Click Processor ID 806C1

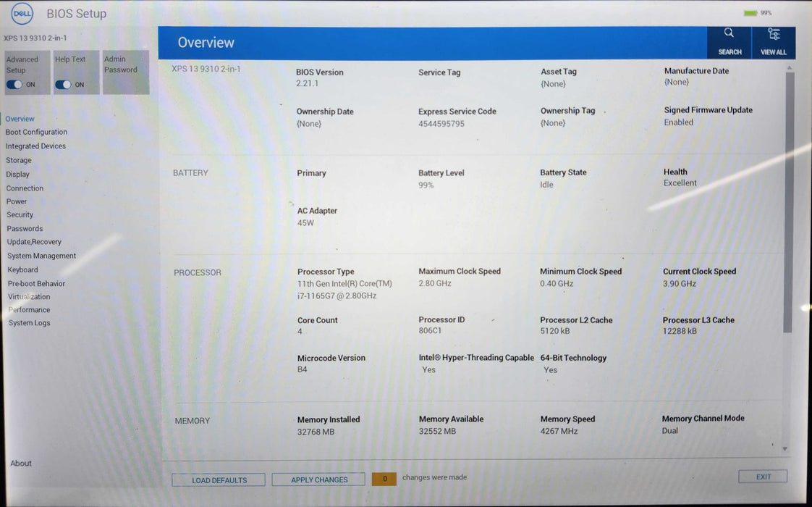click(x=430, y=331)
